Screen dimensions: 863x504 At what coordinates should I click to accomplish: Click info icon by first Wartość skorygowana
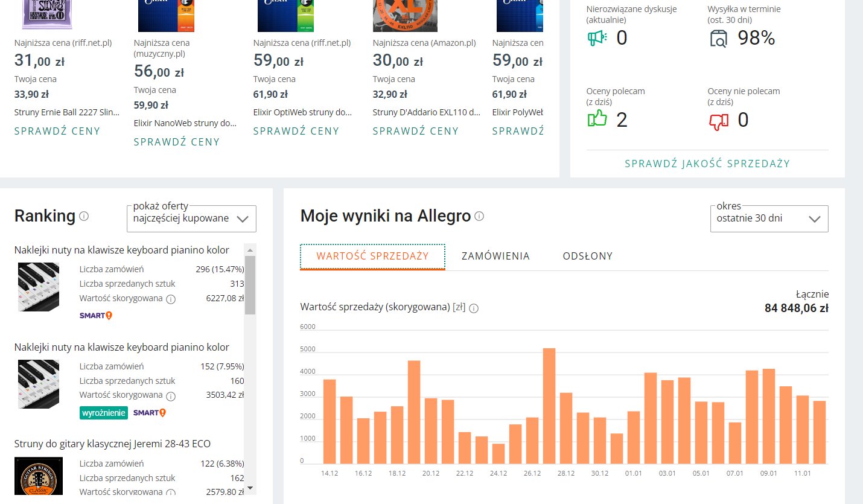pyautogui.click(x=171, y=299)
